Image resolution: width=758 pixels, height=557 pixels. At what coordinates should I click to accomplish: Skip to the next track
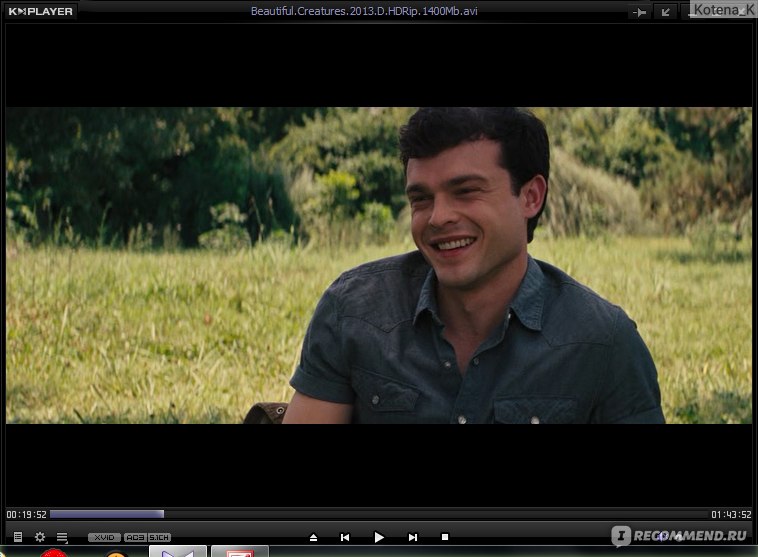pos(412,537)
